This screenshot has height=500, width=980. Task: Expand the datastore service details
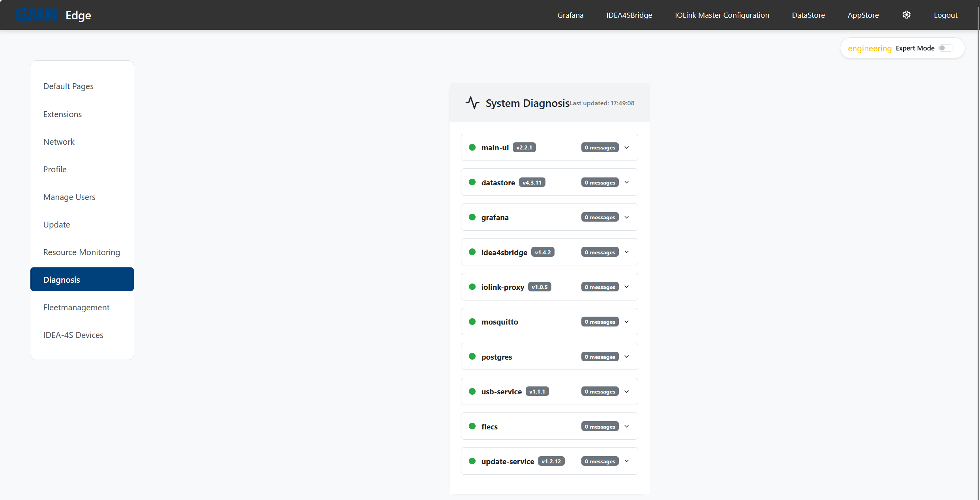[626, 182]
